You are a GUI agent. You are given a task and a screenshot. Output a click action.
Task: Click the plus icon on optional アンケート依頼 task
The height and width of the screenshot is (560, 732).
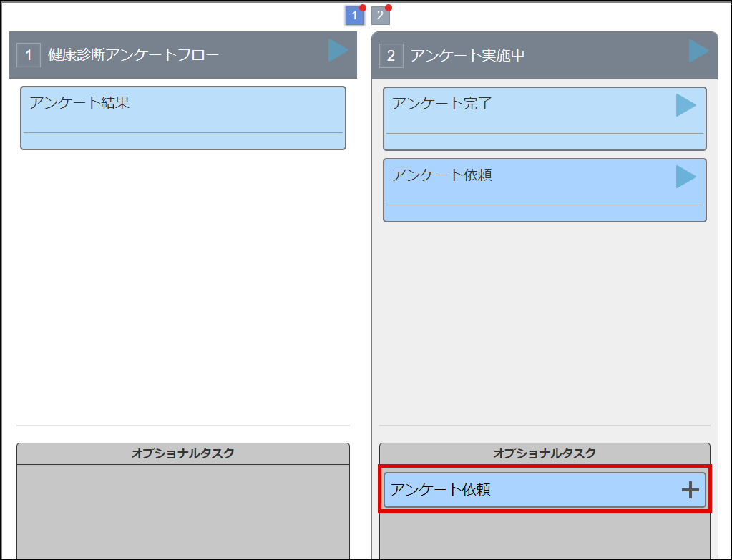tap(690, 489)
